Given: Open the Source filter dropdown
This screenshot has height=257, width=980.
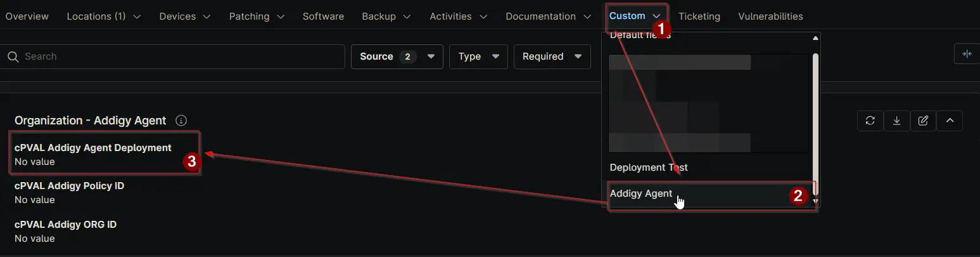Looking at the screenshot, I should 397,56.
